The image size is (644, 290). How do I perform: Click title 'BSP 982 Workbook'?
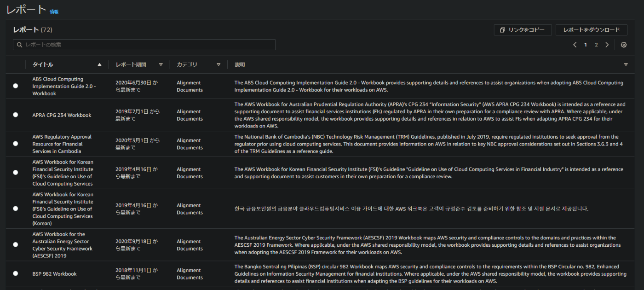click(x=54, y=274)
